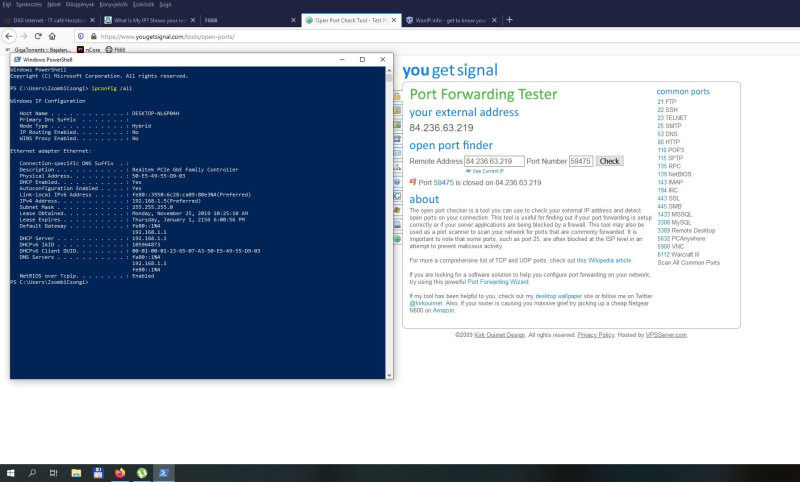The width and height of the screenshot is (800, 482).
Task: Select the PowerShell taskbar icon
Action: [x=164, y=473]
